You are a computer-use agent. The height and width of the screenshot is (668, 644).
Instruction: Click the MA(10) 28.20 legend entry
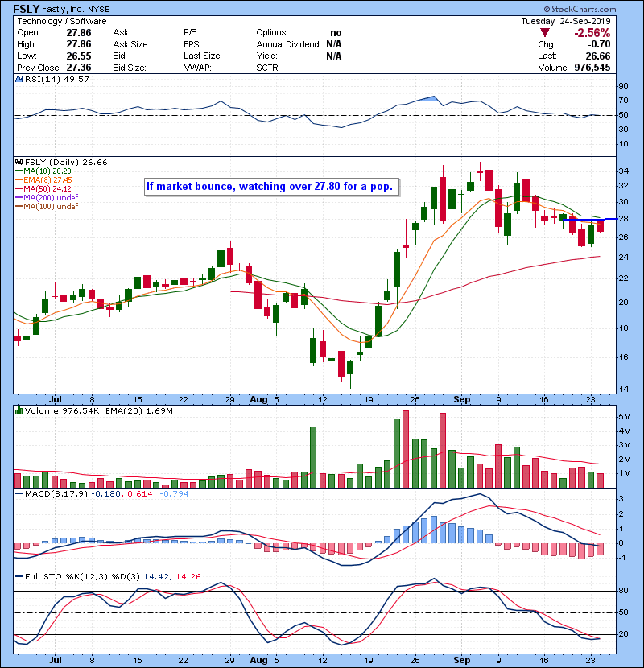[43, 171]
